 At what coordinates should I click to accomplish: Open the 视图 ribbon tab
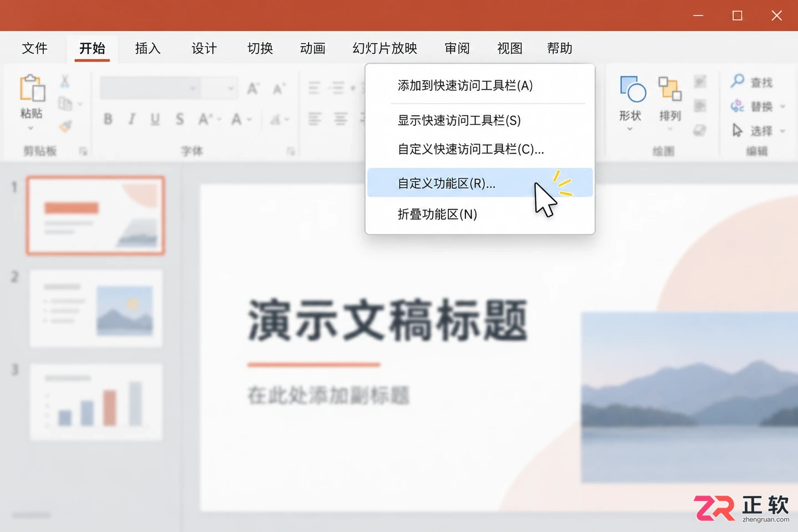click(510, 48)
